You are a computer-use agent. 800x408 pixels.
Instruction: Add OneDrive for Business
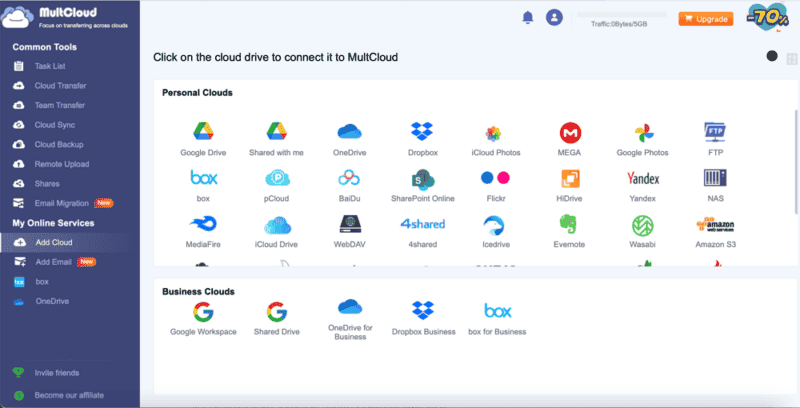click(x=350, y=307)
